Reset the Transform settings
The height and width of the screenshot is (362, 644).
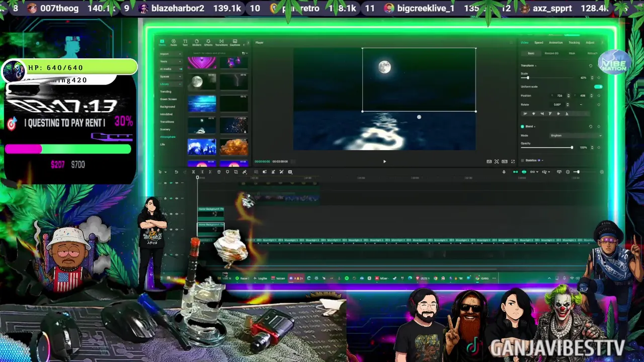pyautogui.click(x=591, y=65)
